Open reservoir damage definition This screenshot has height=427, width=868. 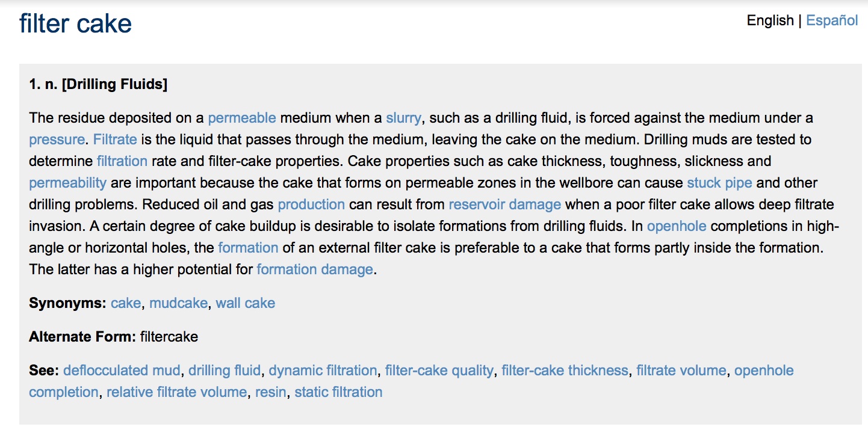504,204
